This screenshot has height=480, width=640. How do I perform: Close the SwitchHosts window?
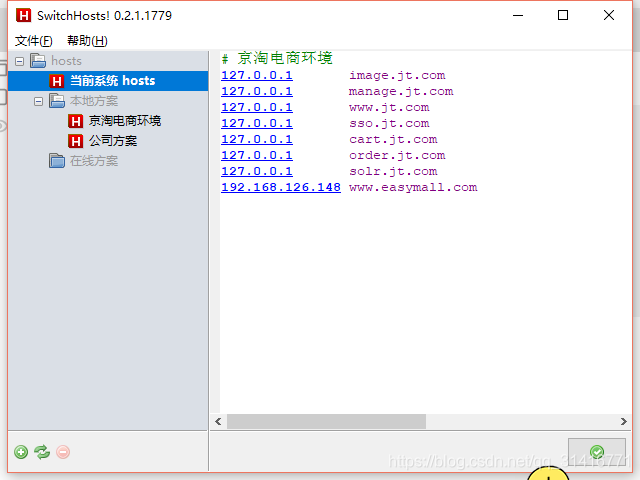click(609, 16)
